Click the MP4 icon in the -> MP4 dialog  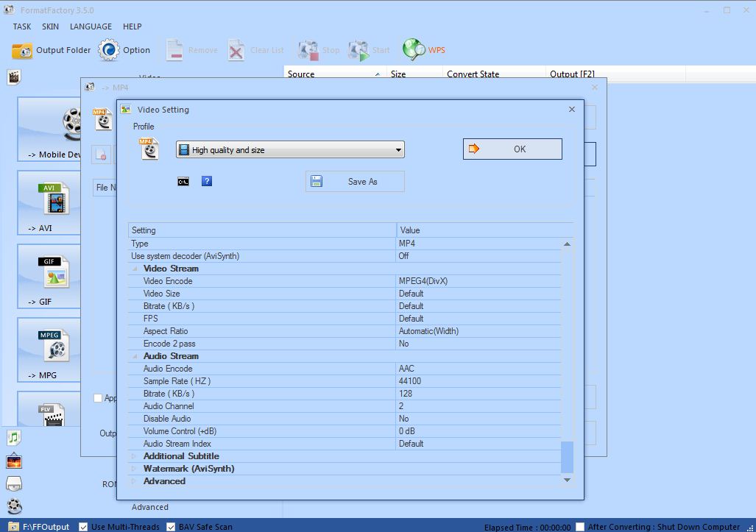pyautogui.click(x=103, y=119)
